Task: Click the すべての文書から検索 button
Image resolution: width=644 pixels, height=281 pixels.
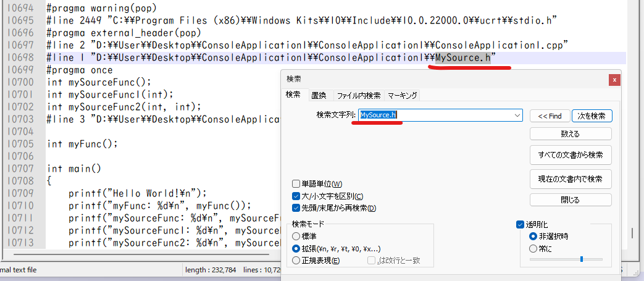Action: [x=571, y=154]
